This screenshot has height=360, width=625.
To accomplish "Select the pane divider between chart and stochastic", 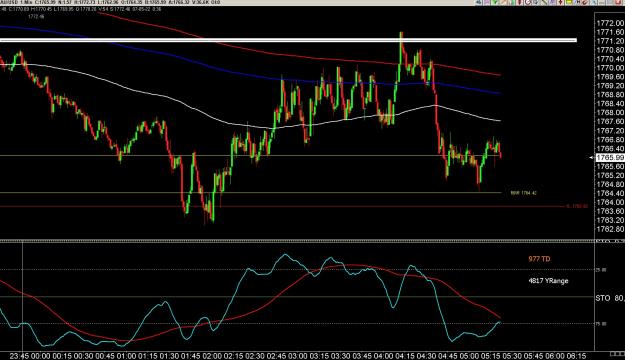I will (297, 240).
